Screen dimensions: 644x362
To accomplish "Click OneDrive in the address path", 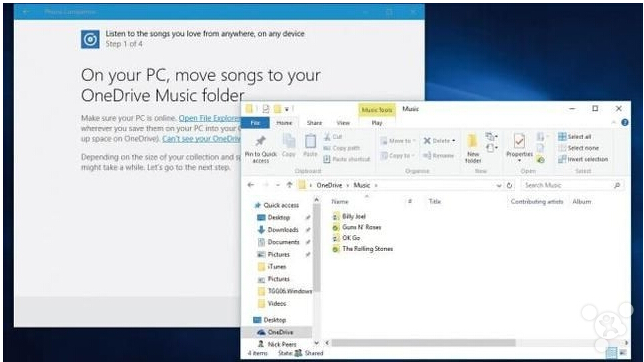I will point(329,185).
